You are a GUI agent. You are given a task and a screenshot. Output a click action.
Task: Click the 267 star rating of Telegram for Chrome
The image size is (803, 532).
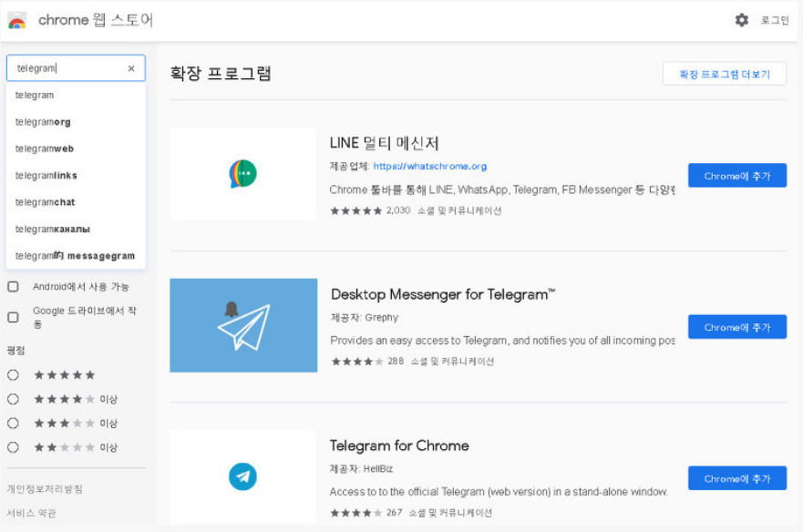point(366,513)
